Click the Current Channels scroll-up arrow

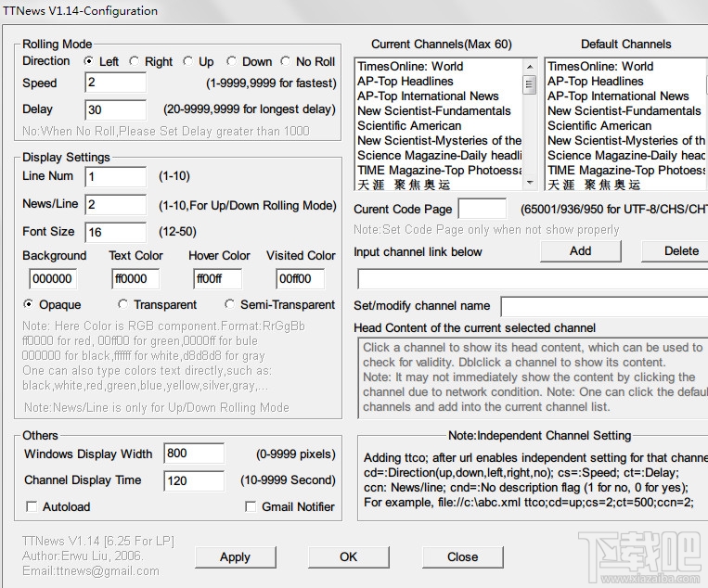coord(530,67)
